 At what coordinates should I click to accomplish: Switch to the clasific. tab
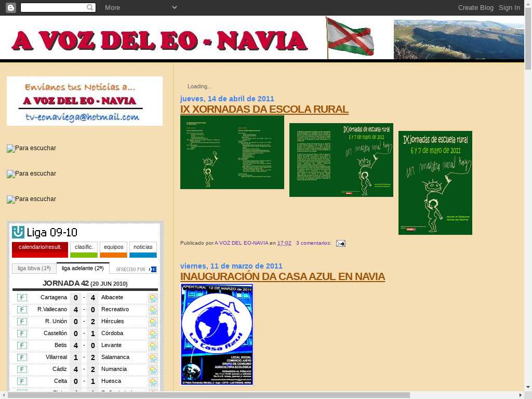(x=84, y=247)
